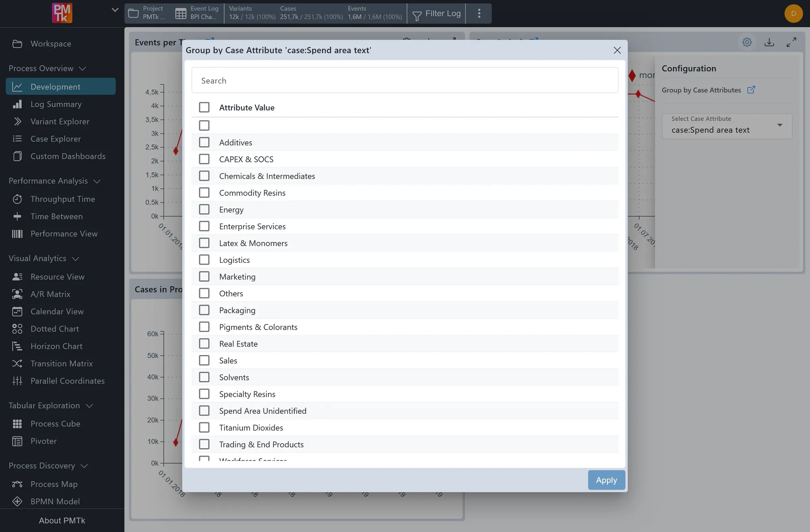The image size is (810, 532).
Task: Go to the Development menu item
Action: (61, 87)
